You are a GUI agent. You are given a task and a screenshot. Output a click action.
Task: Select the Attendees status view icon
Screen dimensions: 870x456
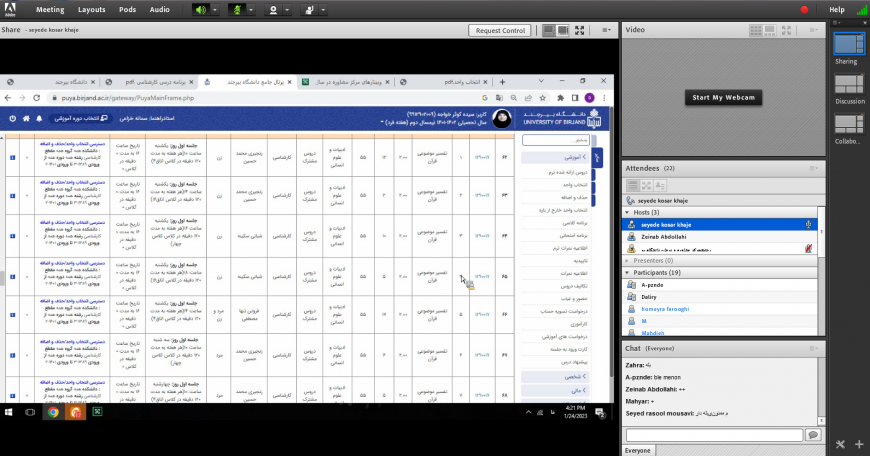(660, 185)
